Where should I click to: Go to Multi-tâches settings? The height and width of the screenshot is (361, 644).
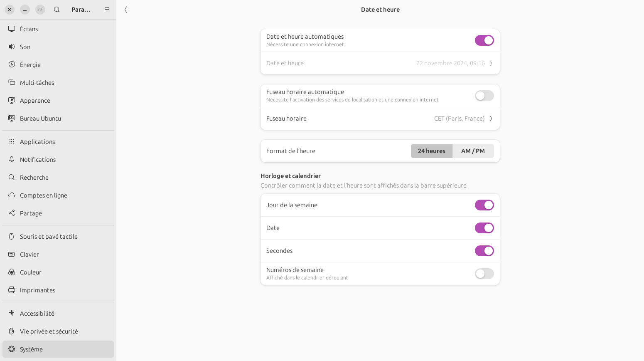(58, 82)
